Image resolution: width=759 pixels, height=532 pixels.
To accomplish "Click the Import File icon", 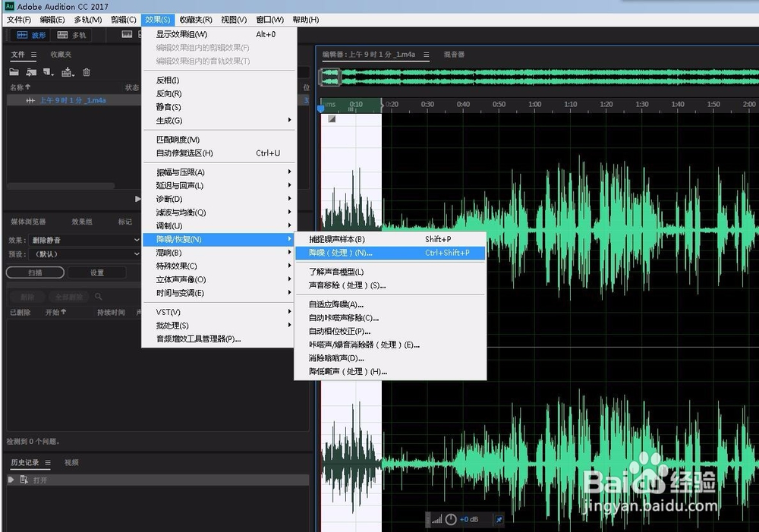I will [31, 72].
